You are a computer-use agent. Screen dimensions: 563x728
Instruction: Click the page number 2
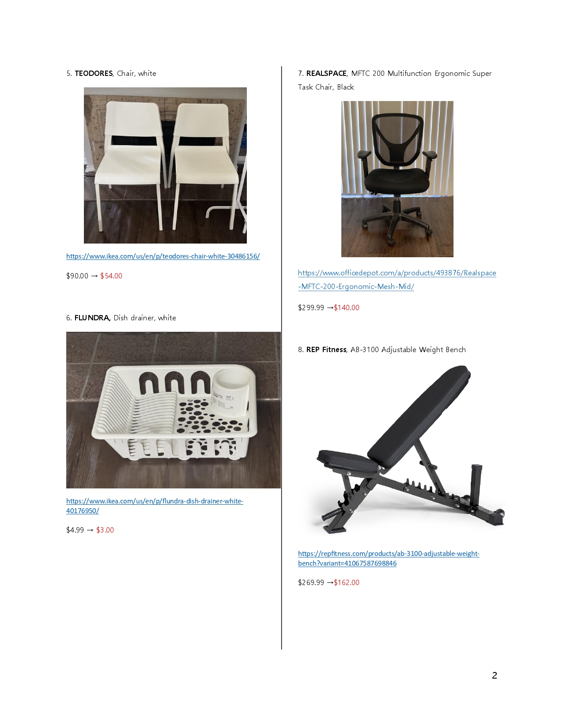495,675
